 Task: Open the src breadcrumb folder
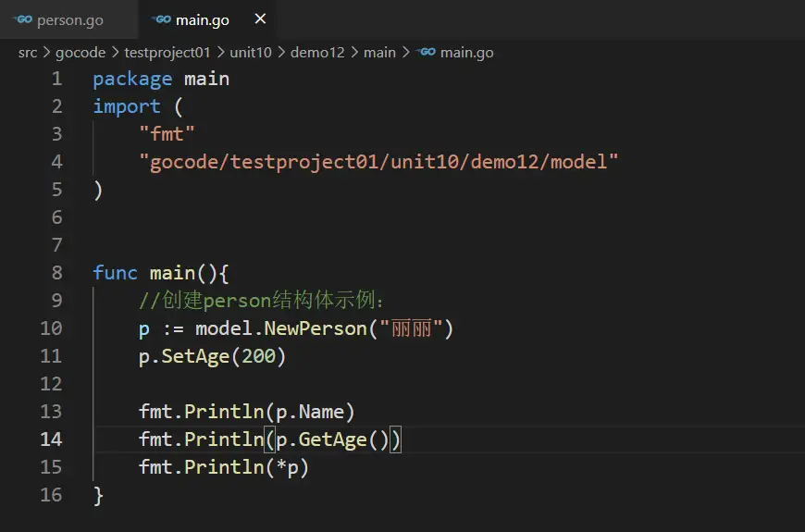point(28,53)
